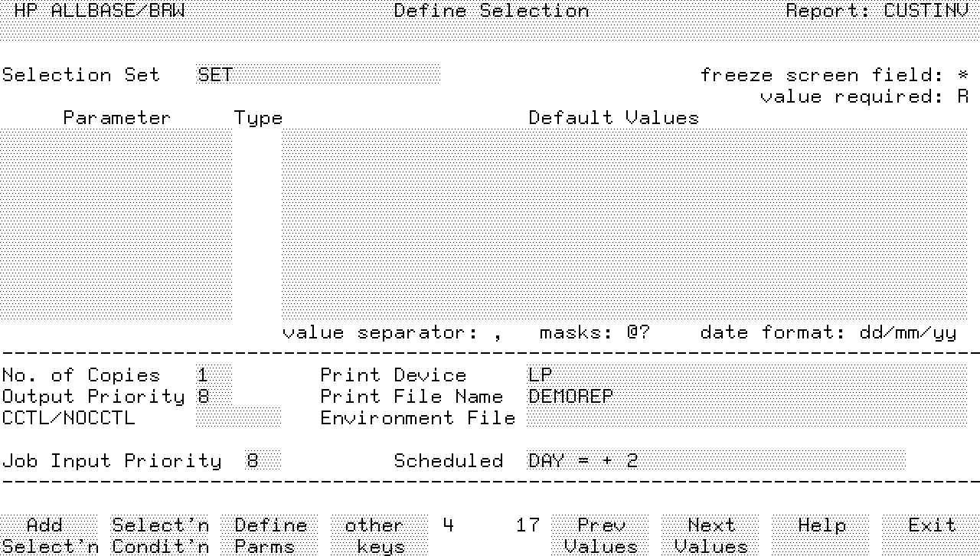Click the Selection Set field containing SET
Screen dimensions: 980x556
click(318, 74)
